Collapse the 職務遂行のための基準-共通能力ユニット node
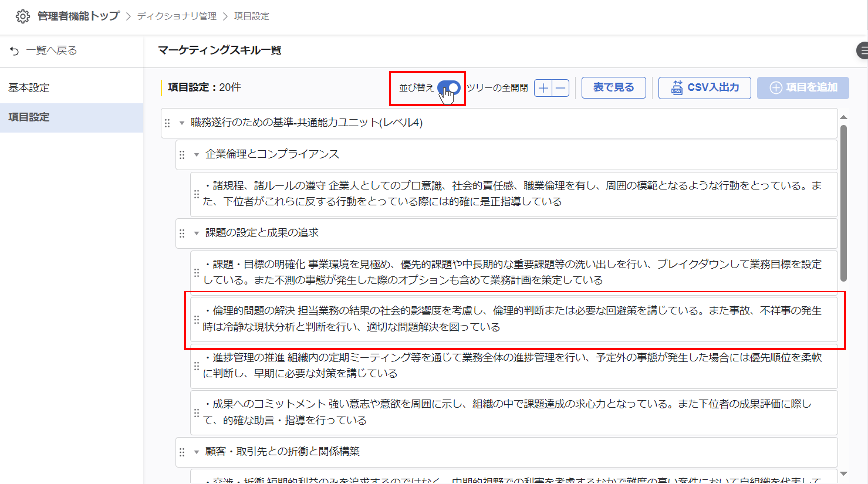This screenshot has height=484, width=868. click(182, 123)
